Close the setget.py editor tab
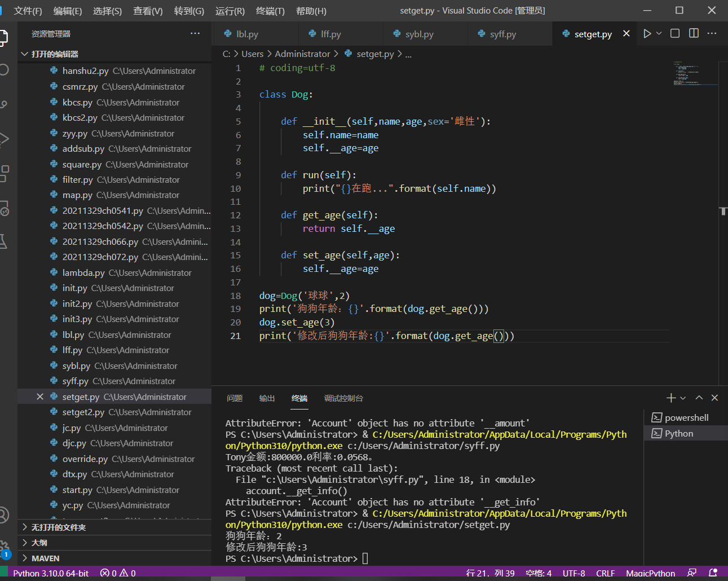 click(626, 34)
